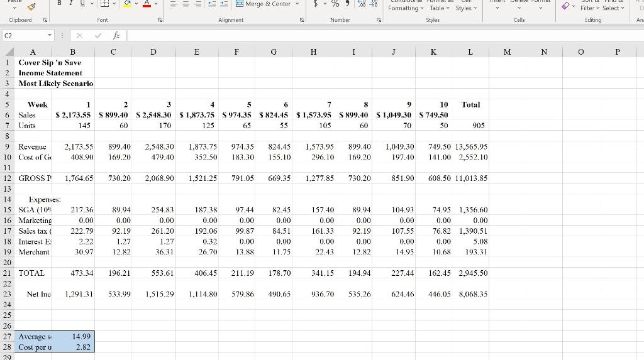This screenshot has height=360, width=644.
Task: Open Number group dialog launcher
Action: pos(379,20)
